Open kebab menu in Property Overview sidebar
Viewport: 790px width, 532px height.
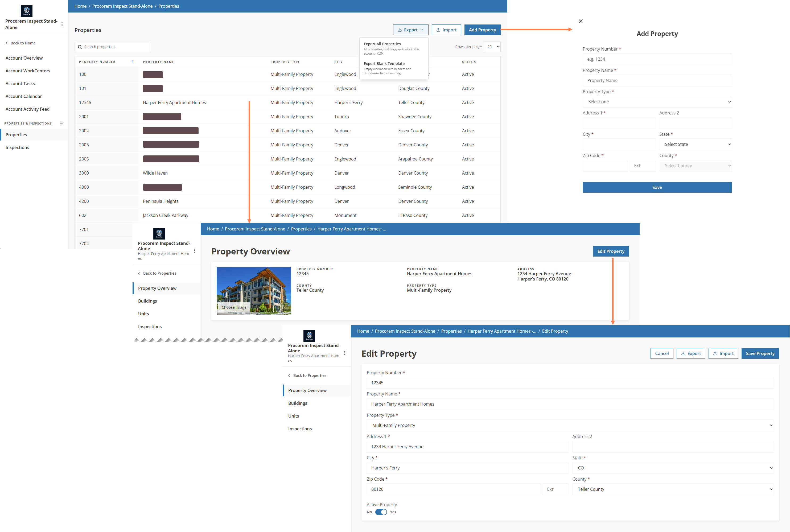(x=195, y=251)
